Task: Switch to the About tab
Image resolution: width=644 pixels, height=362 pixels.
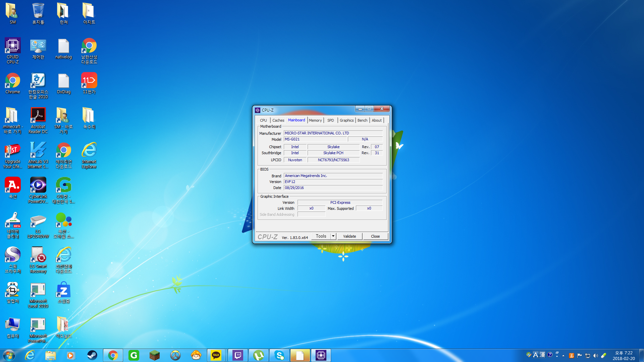Action: 377,120
